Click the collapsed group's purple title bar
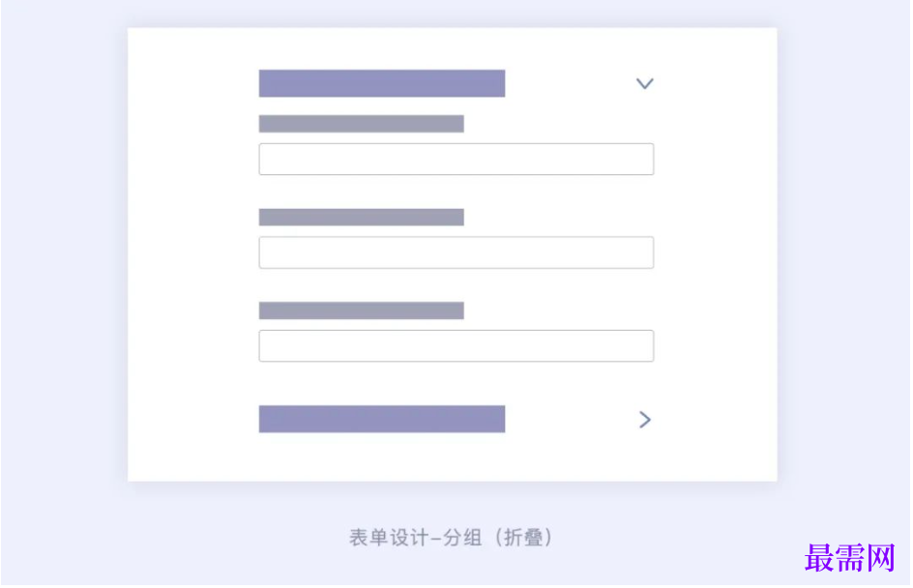Screen dimensions: 913x588 381,419
